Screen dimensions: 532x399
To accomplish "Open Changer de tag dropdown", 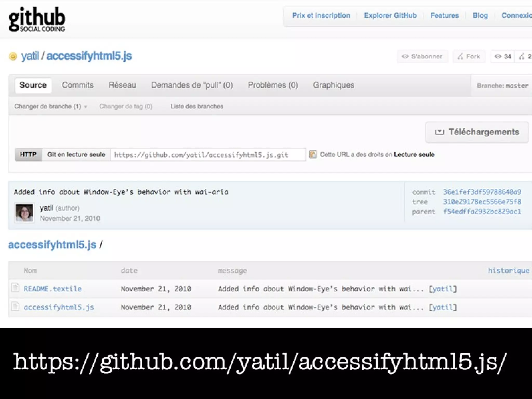I will tap(126, 106).
